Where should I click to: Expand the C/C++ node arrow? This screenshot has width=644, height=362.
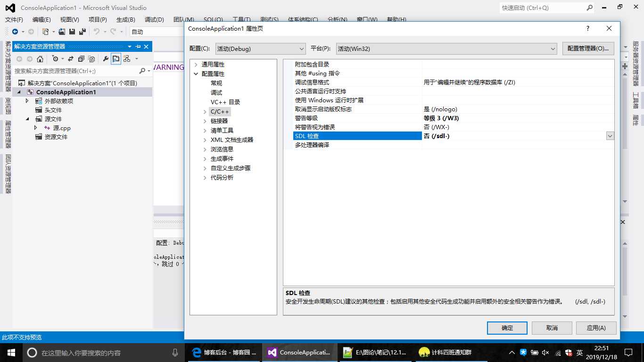point(205,112)
